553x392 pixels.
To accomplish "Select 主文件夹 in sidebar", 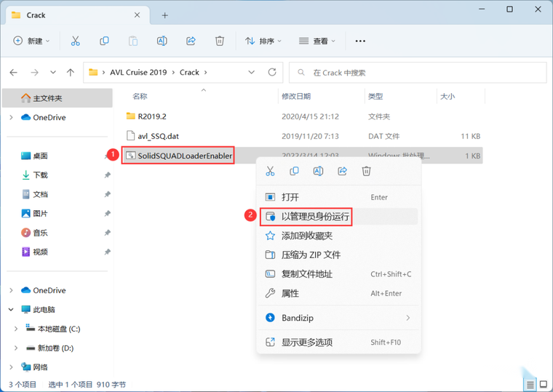I will [x=57, y=98].
